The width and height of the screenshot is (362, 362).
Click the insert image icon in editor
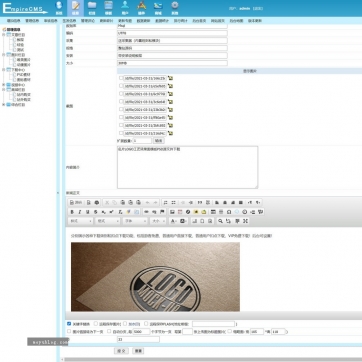click(172, 212)
